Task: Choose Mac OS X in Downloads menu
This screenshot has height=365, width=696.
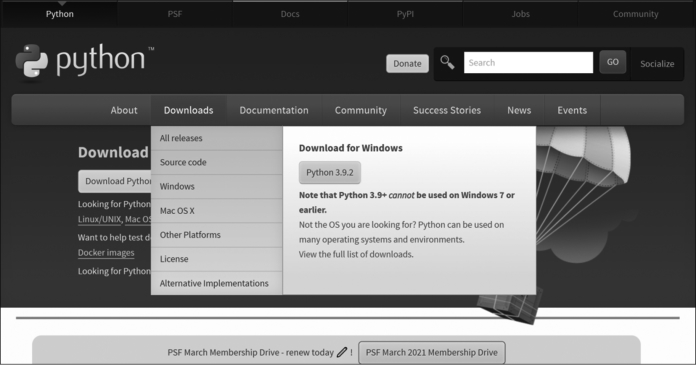Action: point(217,210)
